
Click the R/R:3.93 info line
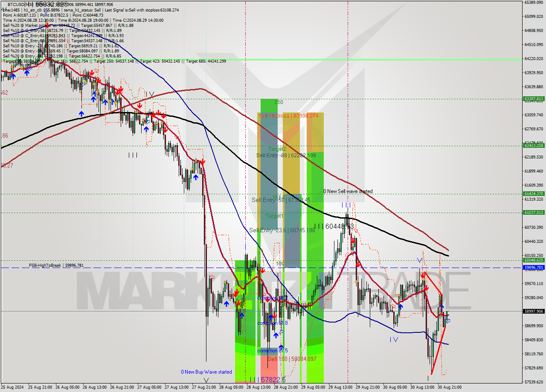(x=63, y=35)
